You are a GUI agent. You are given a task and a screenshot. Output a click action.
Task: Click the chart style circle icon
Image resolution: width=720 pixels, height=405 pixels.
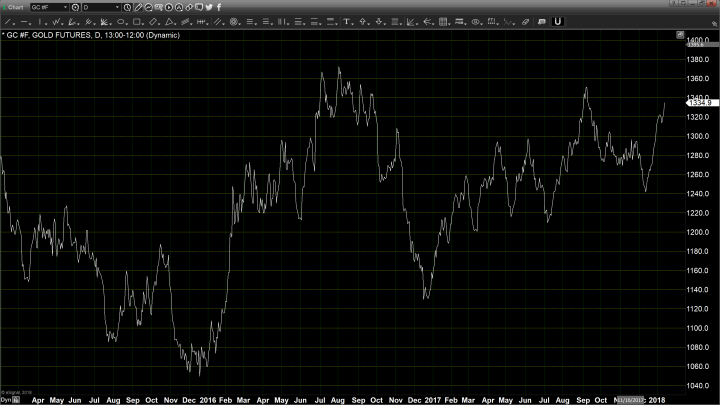click(x=148, y=7)
